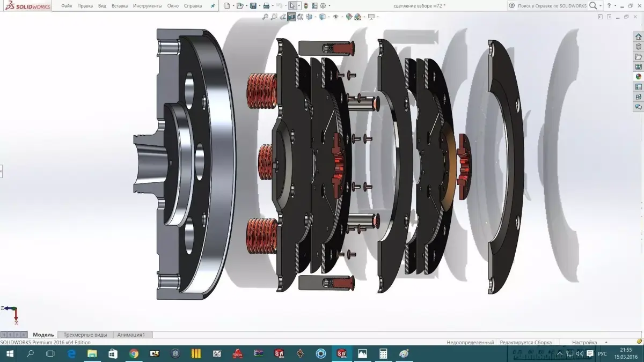Open File Properties list icon
644x362 pixels.
(314, 6)
